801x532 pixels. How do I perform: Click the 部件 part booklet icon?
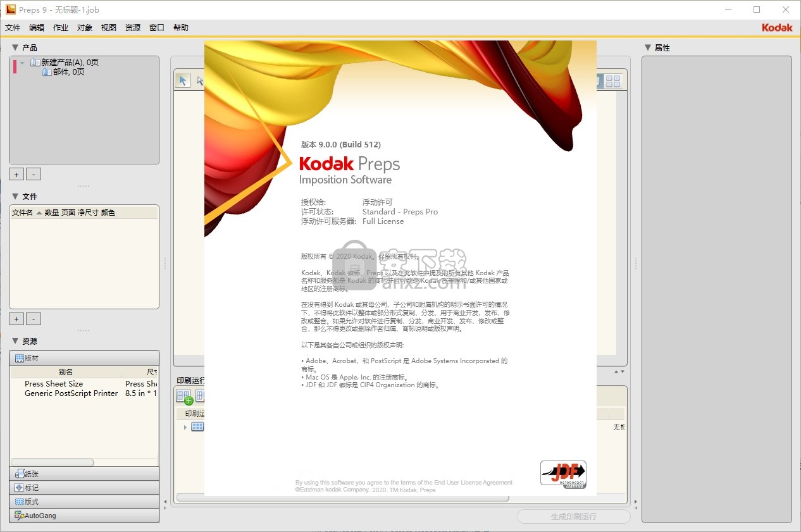point(47,71)
